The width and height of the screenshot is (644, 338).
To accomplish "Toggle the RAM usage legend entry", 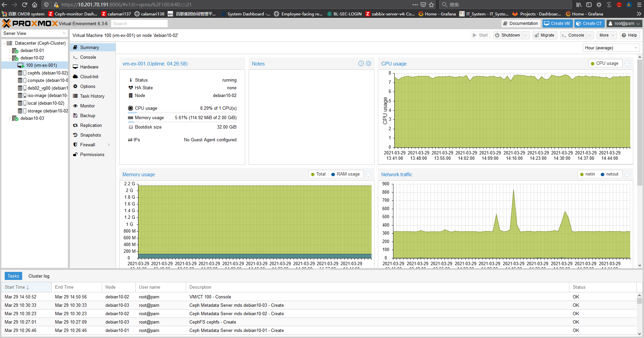I will pyautogui.click(x=345, y=174).
